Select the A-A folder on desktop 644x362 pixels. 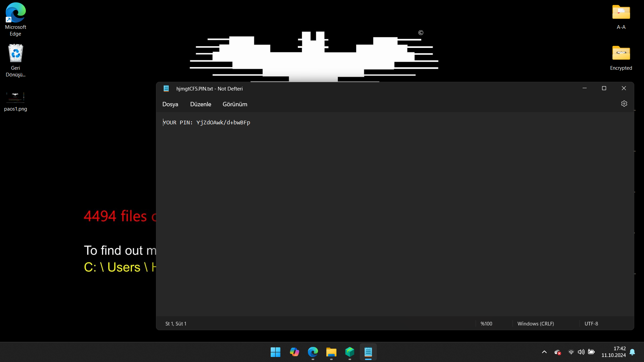[x=621, y=17]
